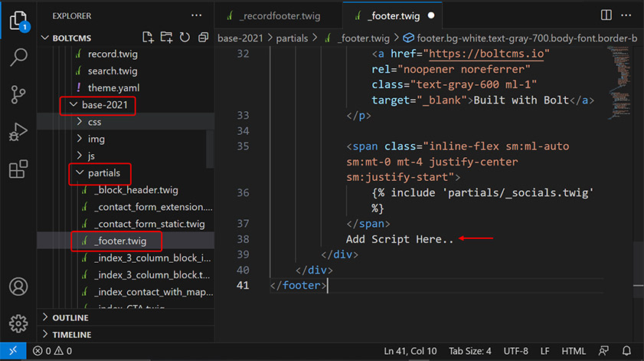Refresh the Explorer file tree
Viewport: 644px width, 361px height.
(185, 38)
